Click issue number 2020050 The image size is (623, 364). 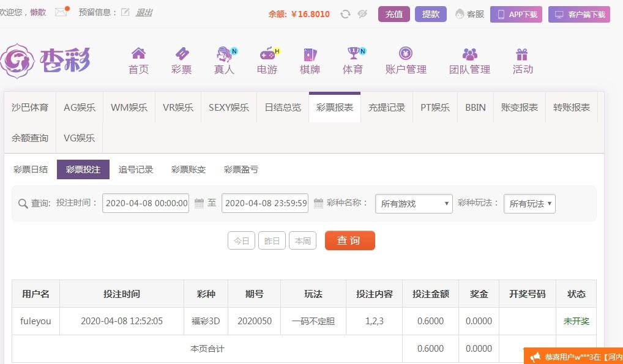pos(255,321)
